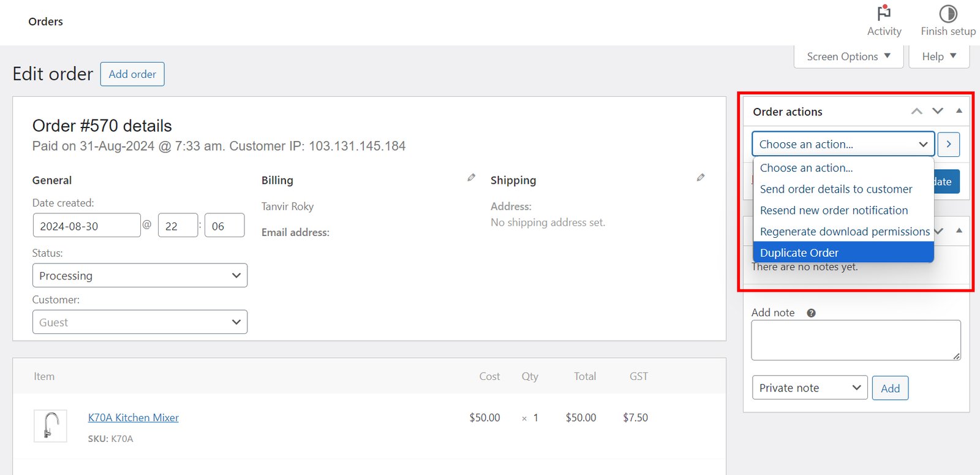Viewport: 980px width, 475px height.
Task: Focus the minute field showing 06
Action: [224, 226]
